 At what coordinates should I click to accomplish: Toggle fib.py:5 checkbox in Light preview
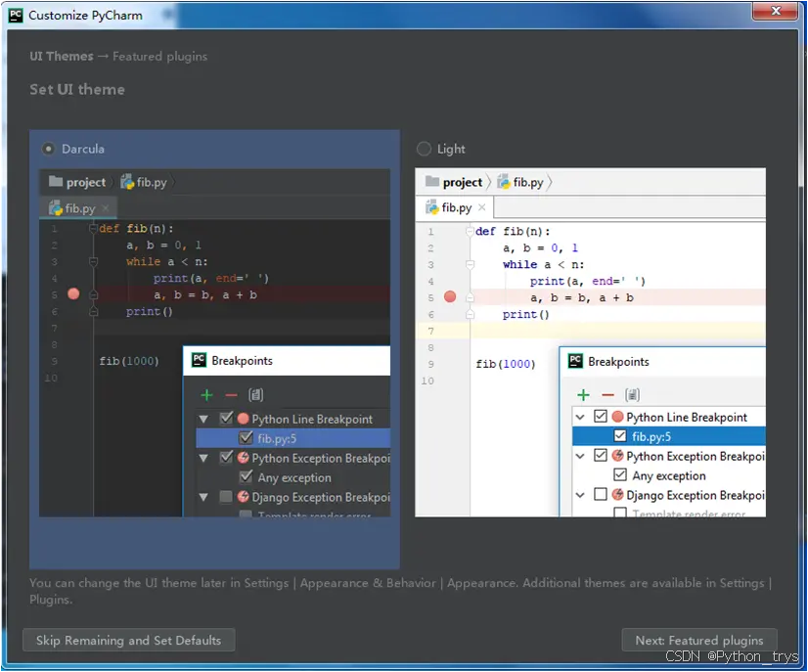pyautogui.click(x=620, y=436)
